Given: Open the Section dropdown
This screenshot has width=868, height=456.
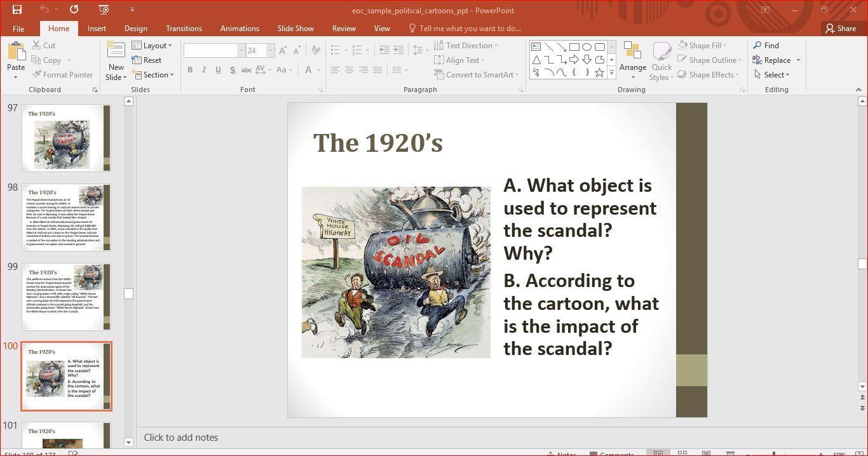Looking at the screenshot, I should pos(153,75).
